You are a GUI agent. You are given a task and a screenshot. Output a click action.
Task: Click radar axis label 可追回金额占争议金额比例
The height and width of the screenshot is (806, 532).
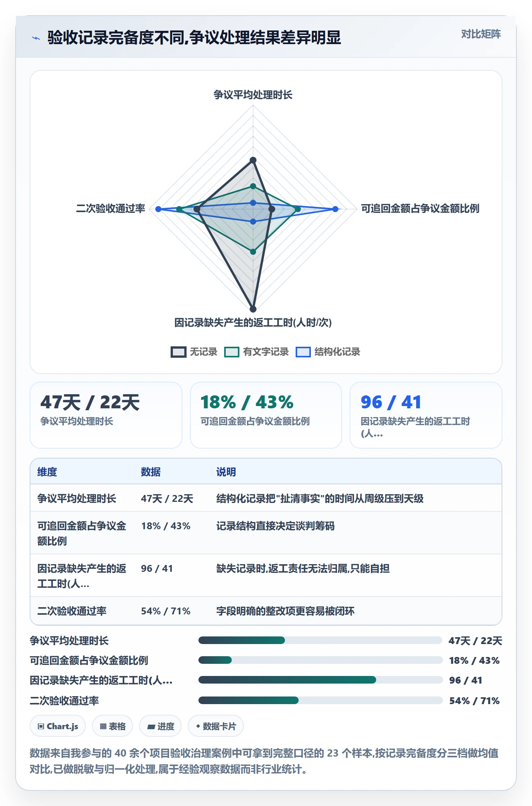tap(420, 208)
